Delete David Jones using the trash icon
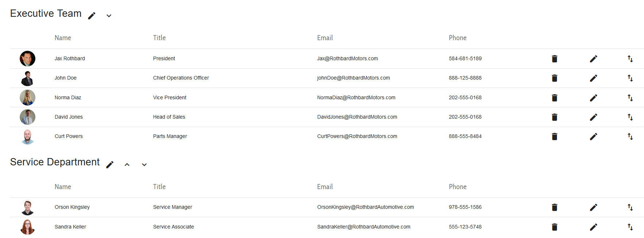 [x=554, y=117]
